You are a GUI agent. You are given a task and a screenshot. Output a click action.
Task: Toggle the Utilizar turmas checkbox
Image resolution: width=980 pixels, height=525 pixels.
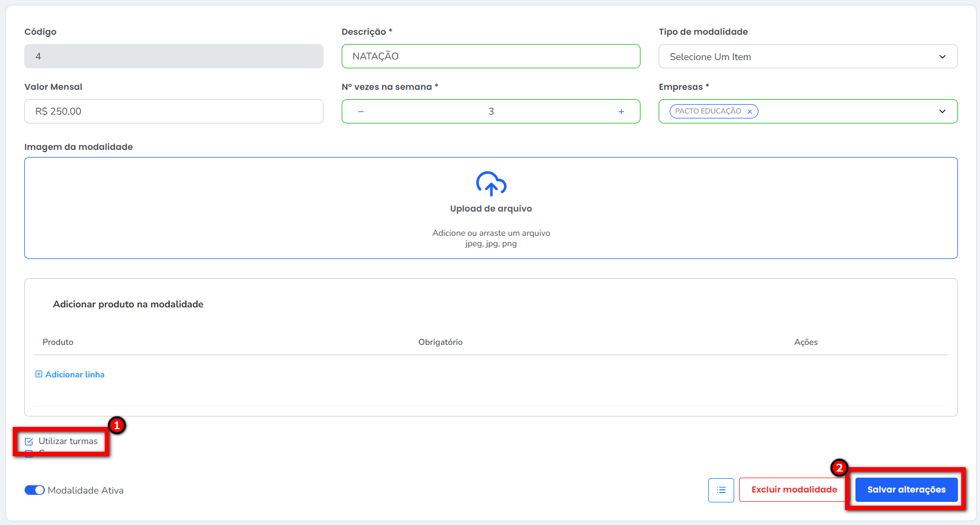click(x=29, y=441)
